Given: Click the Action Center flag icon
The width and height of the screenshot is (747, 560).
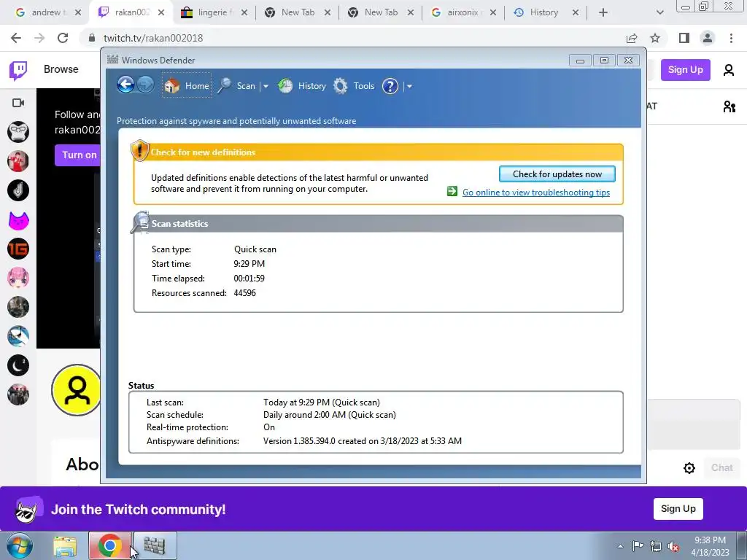Looking at the screenshot, I should point(638,546).
